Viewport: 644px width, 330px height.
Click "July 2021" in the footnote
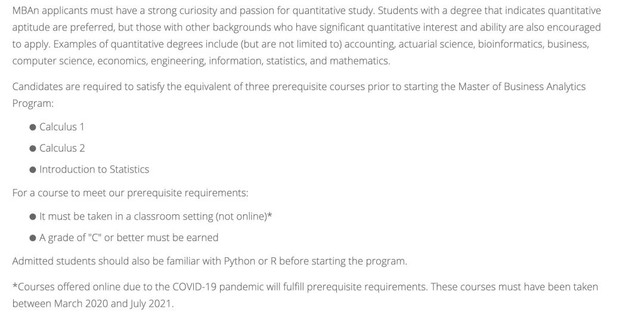(151, 304)
